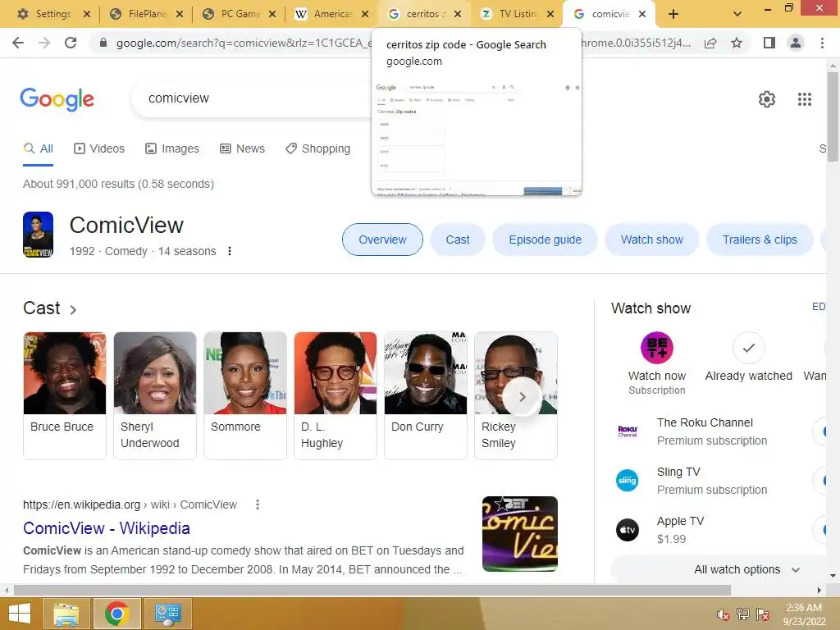Select the Watch show chip
Image resolution: width=840 pixels, height=630 pixels.
tap(652, 240)
